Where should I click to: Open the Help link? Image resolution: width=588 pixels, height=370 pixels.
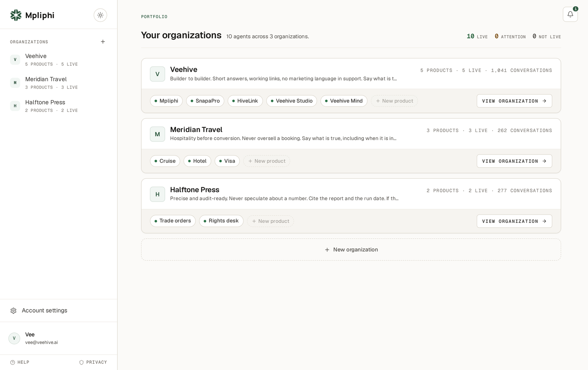click(x=20, y=362)
